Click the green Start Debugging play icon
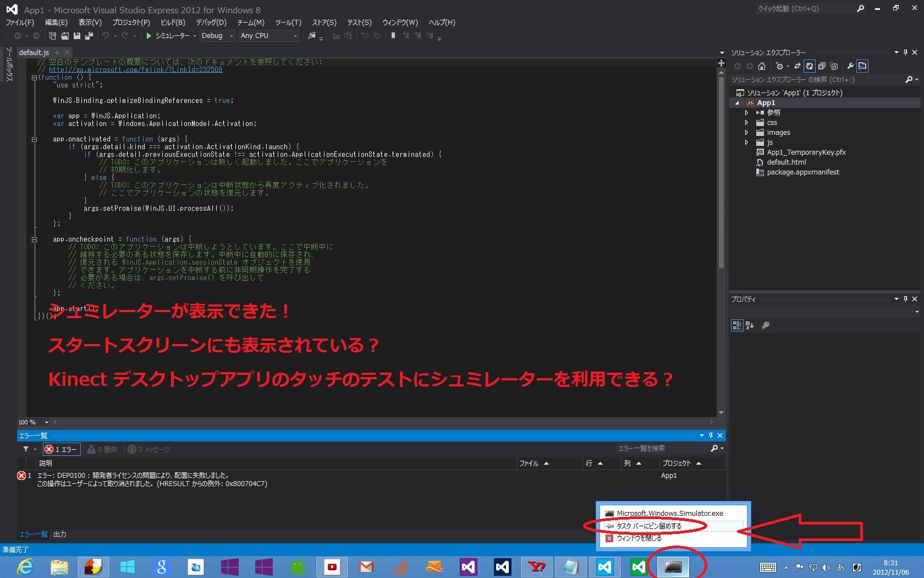924x578 pixels. 148,36
